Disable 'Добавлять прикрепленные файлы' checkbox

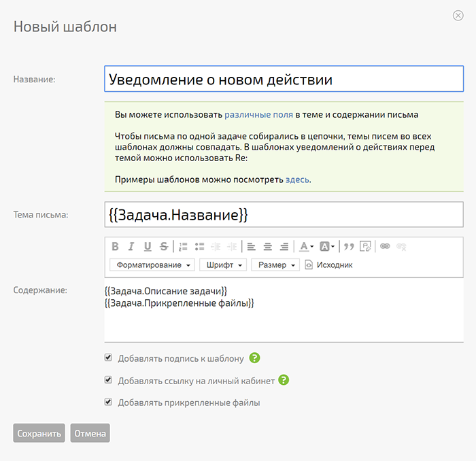tap(108, 402)
